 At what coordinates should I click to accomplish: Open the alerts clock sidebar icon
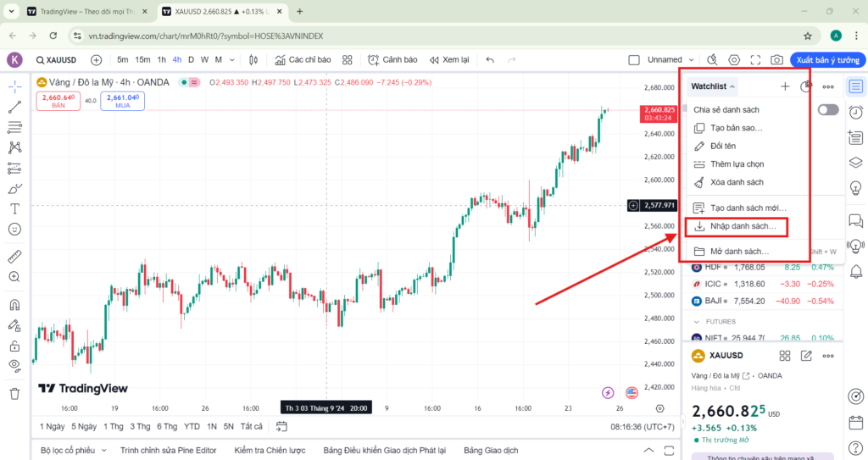[856, 113]
